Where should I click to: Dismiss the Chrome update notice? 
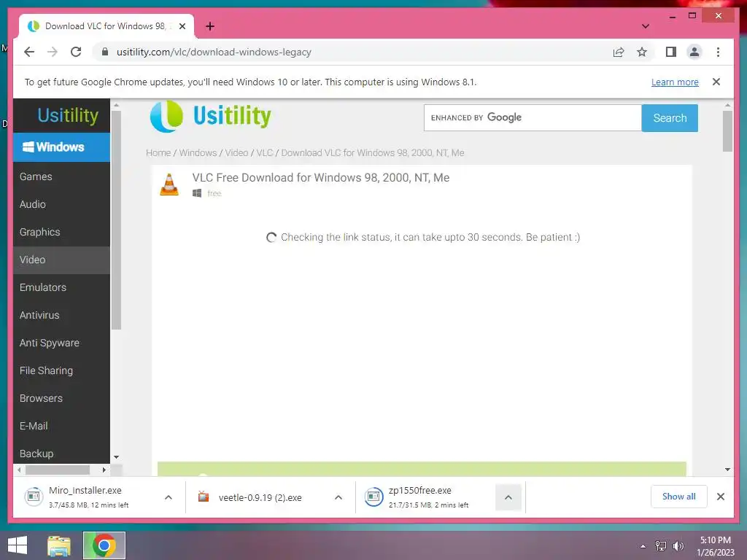click(x=716, y=82)
